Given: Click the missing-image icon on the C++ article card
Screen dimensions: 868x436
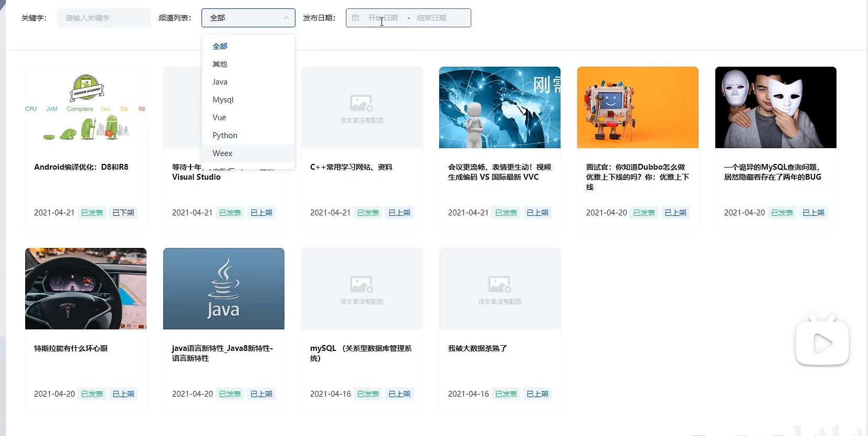Looking at the screenshot, I should click(x=362, y=103).
